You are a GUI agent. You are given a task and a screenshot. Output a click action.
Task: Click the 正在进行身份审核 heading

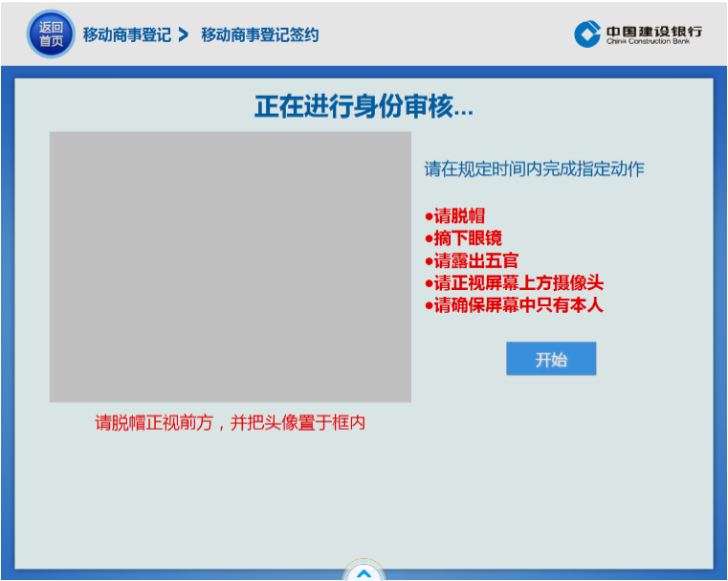pyautogui.click(x=364, y=106)
